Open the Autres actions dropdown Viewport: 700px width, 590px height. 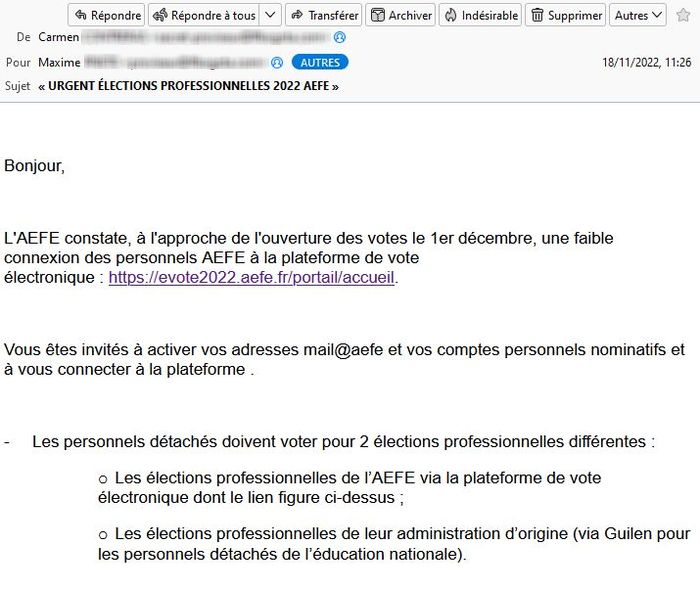638,15
